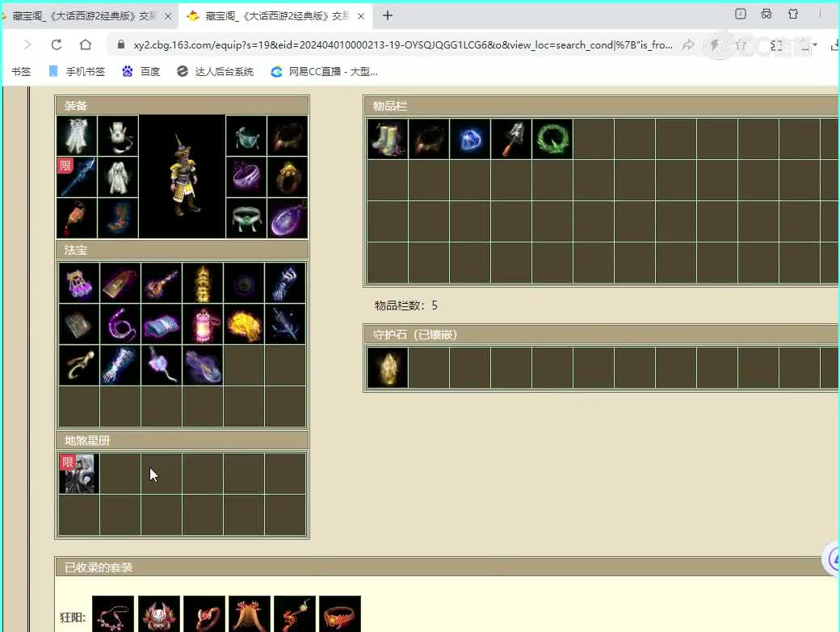Select the red necklace in 狂阳 set

(113, 615)
